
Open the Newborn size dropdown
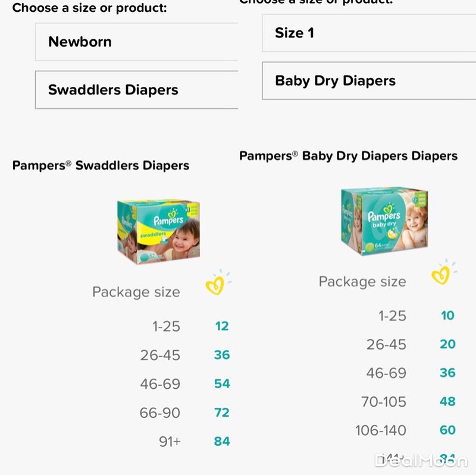(137, 42)
